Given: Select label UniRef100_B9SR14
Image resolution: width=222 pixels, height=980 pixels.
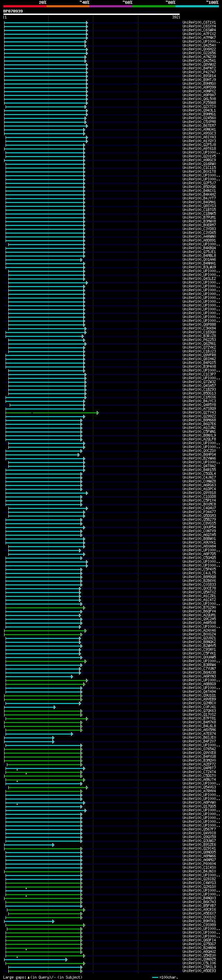Looking at the screenshot, I should pos(199,76).
